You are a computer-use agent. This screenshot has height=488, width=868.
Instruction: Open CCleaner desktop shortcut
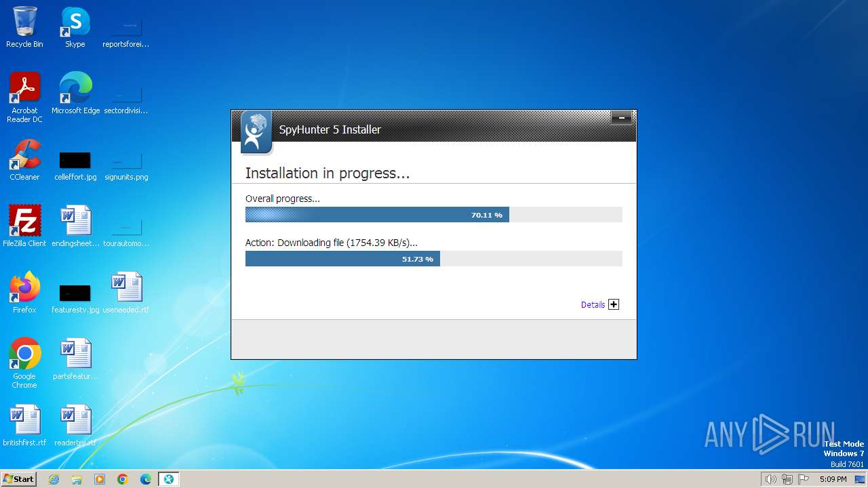(24, 160)
